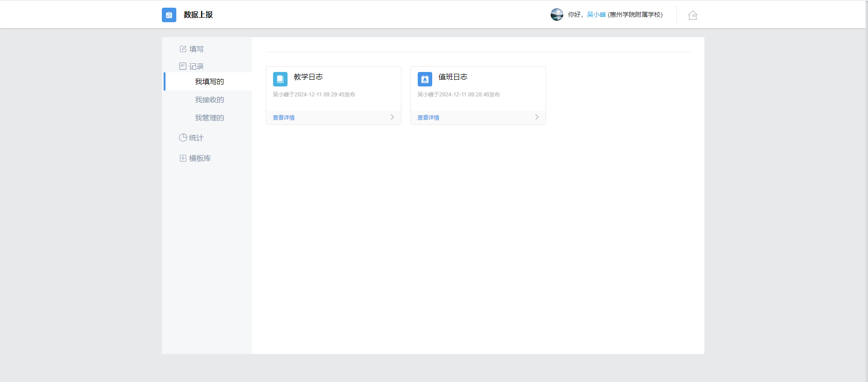868x382 pixels.
Task: Expand the 值班日志 card chevron arrow
Action: coord(537,117)
